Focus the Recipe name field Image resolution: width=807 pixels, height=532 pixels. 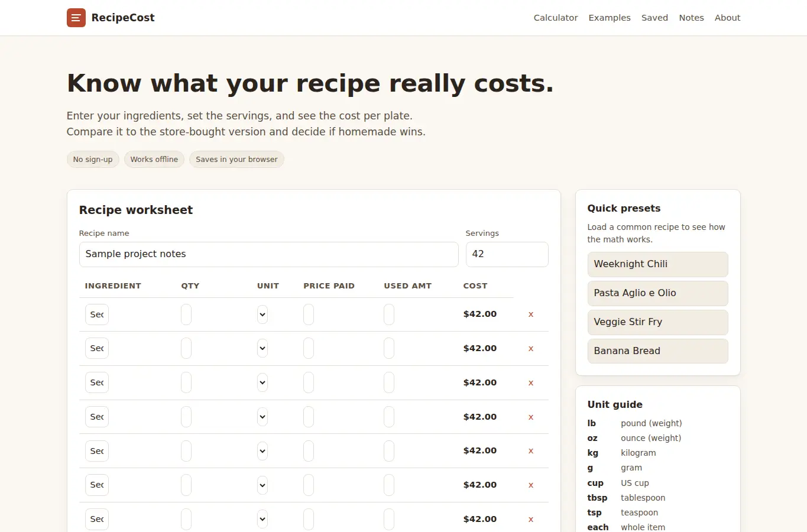point(268,254)
